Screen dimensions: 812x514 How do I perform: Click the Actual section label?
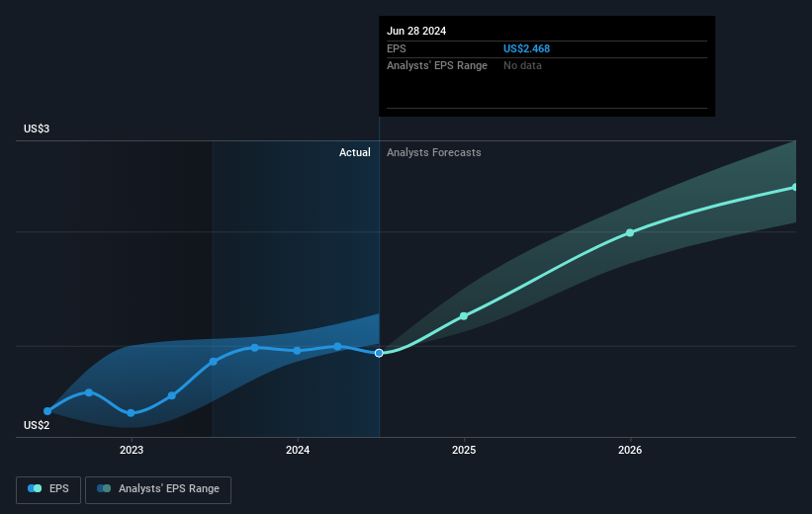coord(355,152)
